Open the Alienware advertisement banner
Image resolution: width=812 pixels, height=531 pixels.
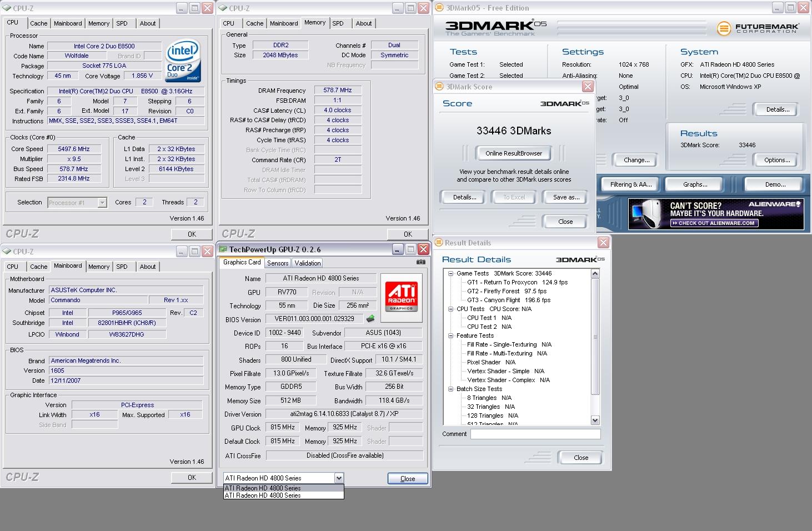click(716, 214)
